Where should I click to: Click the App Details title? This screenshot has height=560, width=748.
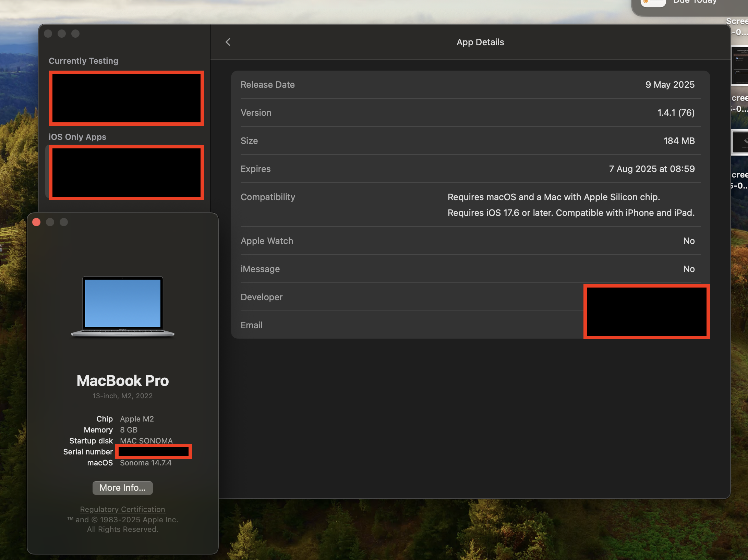click(480, 42)
